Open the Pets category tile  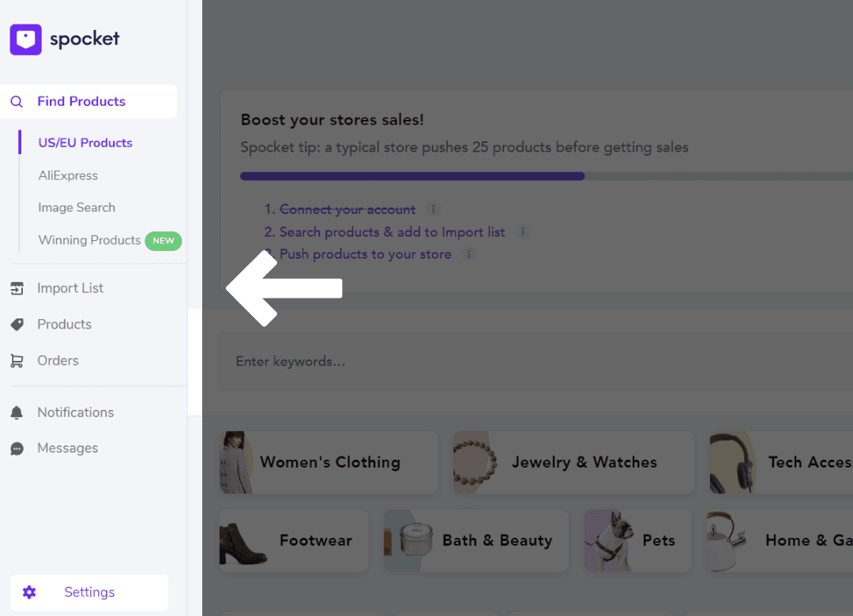(637, 540)
